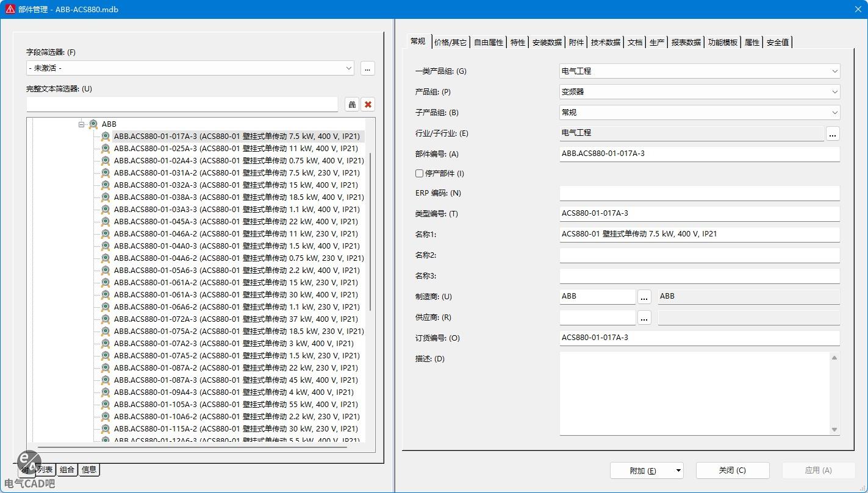Click part icon of ABB.ACS880-01-075A-2 row

click(x=106, y=332)
